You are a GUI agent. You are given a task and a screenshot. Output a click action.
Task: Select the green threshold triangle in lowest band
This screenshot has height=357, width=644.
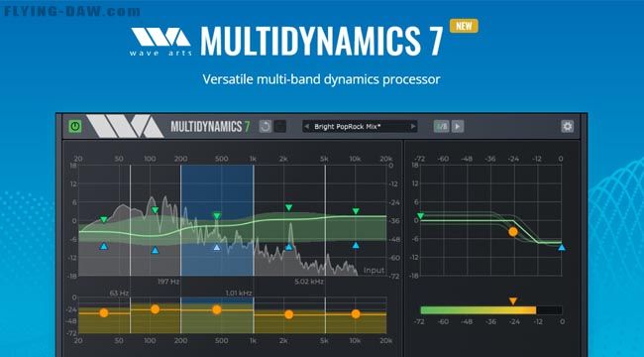(x=104, y=219)
